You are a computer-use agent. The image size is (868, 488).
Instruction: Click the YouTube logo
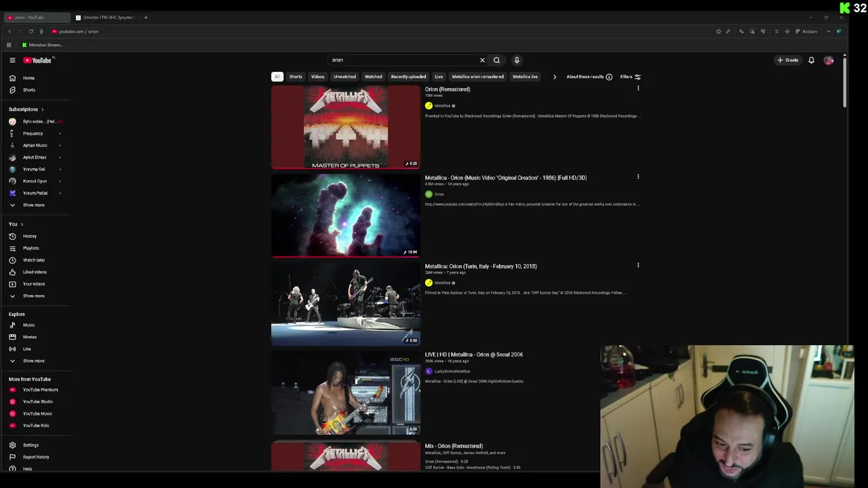pos(38,60)
